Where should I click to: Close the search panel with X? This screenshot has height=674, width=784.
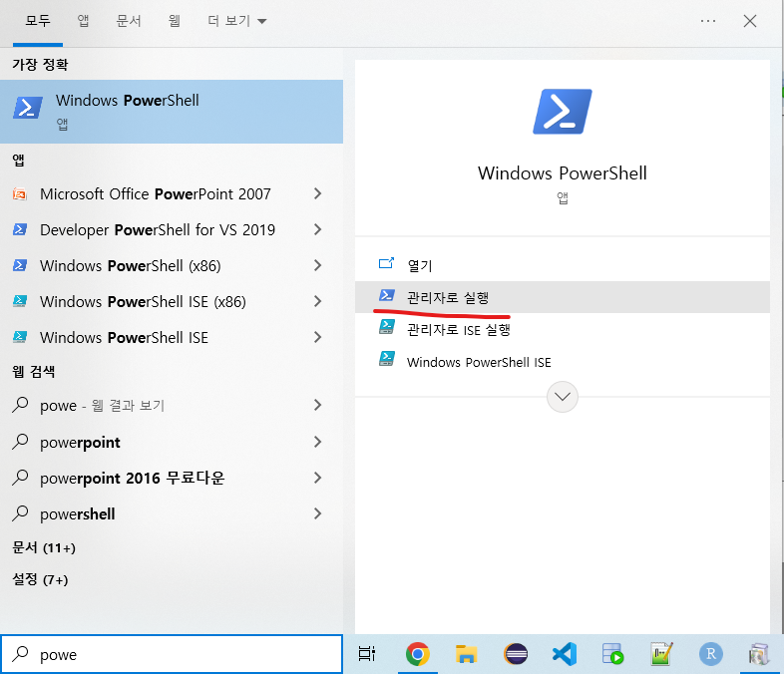(749, 21)
